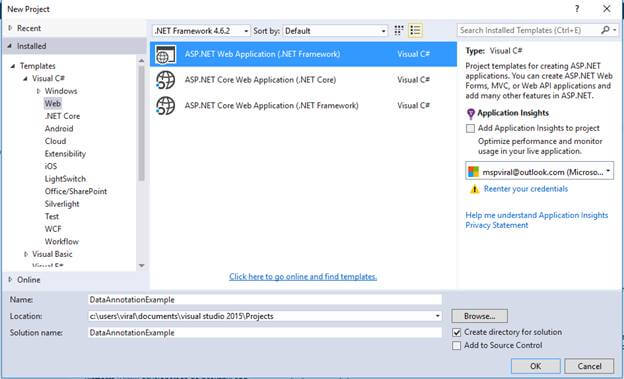Select the WCF template category
Screen dimensions: 624x379
click(x=53, y=229)
